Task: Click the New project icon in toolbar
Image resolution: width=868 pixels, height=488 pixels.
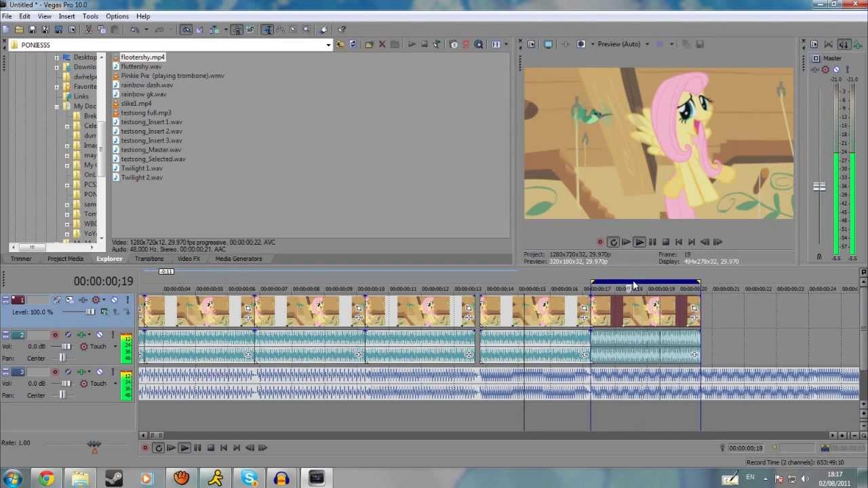Action: pyautogui.click(x=5, y=29)
